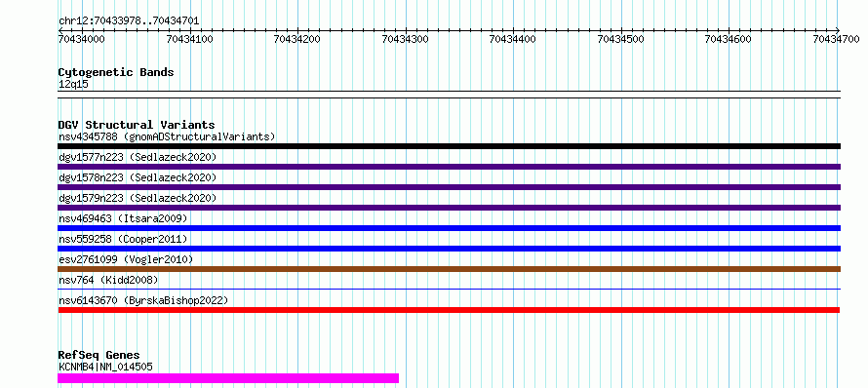Viewport: 868px width, 388px height.
Task: Click the thin blue nsv764 variant line
Action: [449, 289]
